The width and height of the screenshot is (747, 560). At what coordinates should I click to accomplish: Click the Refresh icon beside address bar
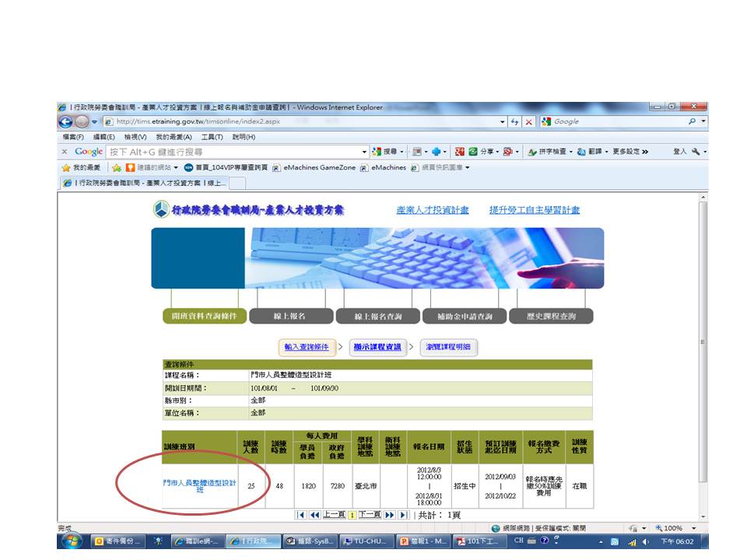(514, 122)
